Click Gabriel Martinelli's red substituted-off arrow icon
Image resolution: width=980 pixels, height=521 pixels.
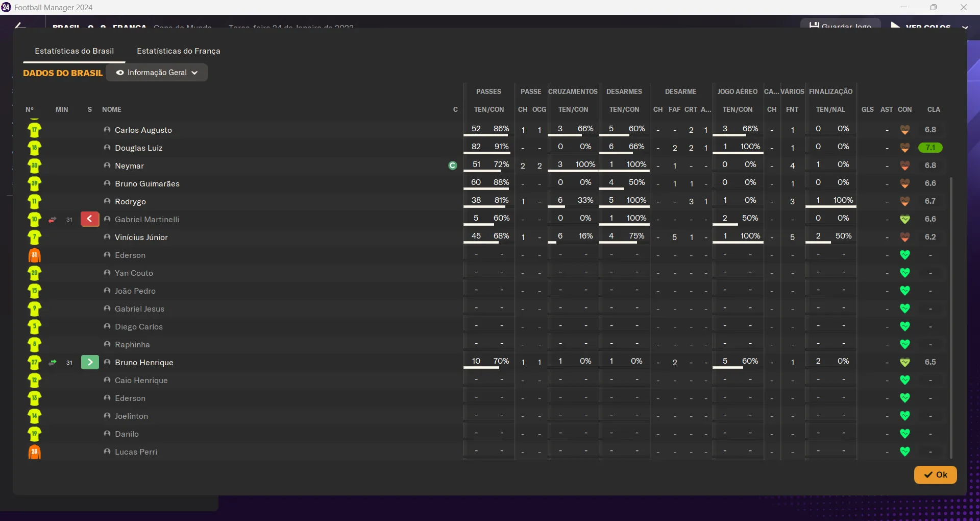(x=90, y=220)
